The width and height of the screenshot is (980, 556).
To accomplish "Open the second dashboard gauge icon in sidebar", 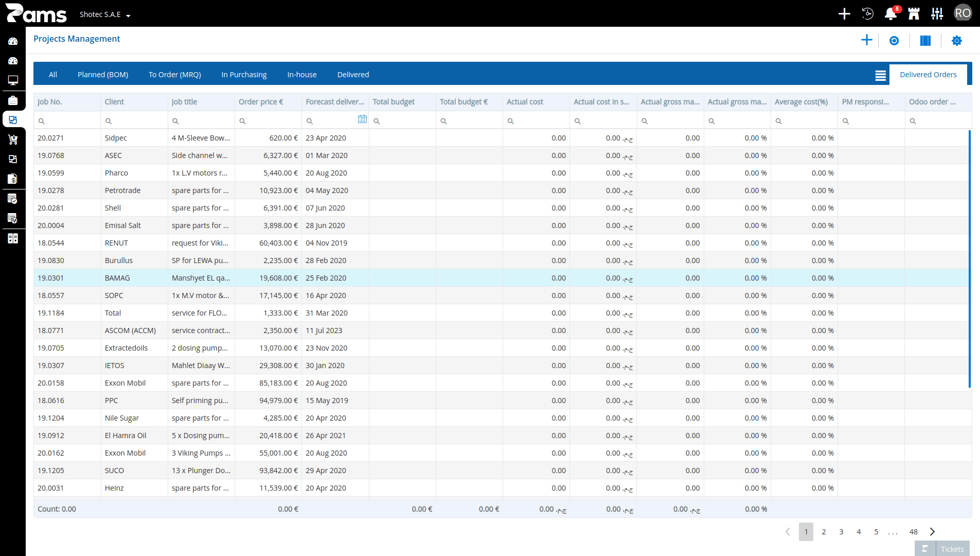I will tap(13, 61).
